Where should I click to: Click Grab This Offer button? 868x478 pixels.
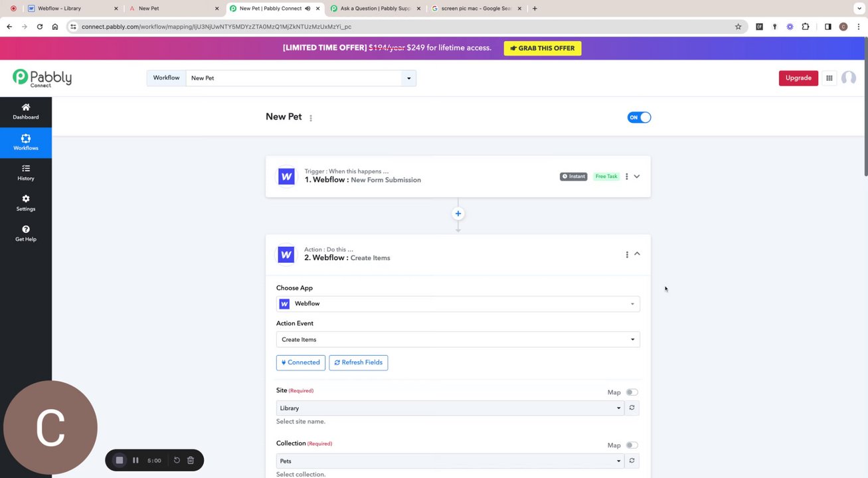point(543,48)
